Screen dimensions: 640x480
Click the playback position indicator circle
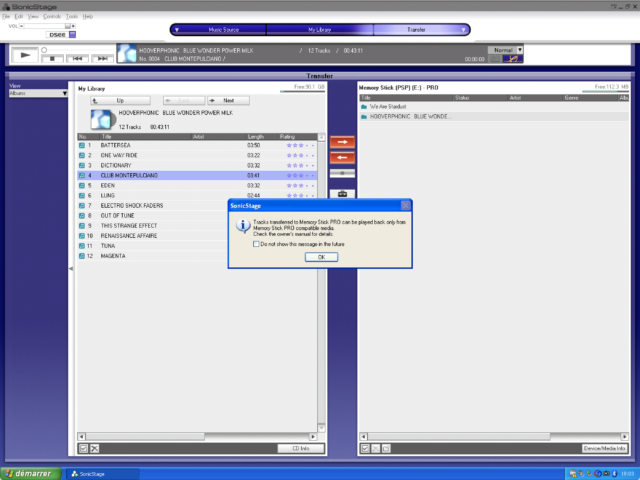pos(44,50)
